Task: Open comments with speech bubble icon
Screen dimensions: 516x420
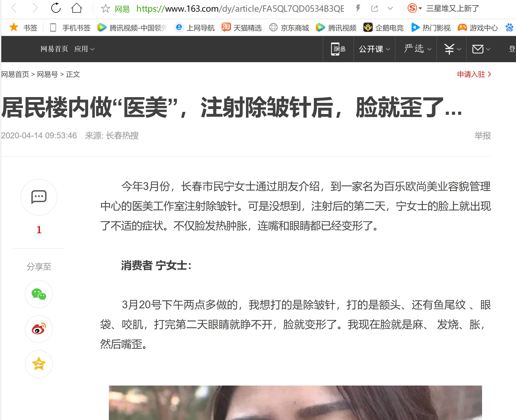Action: click(39, 197)
